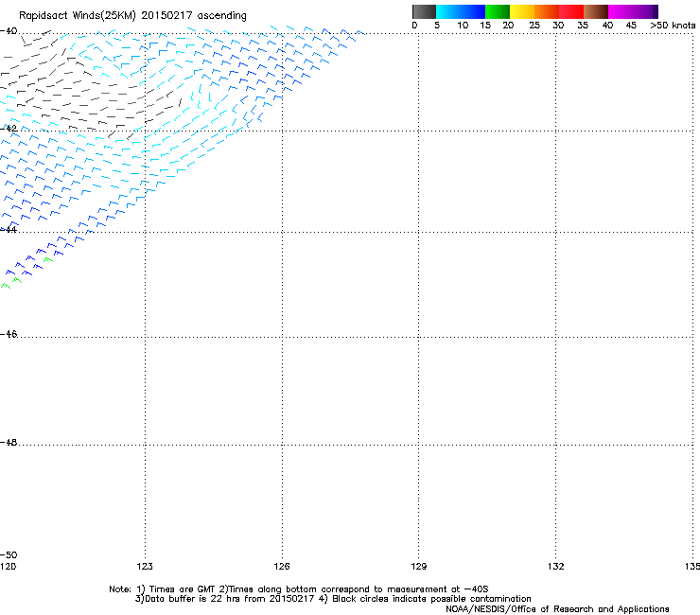This screenshot has width=700, height=615.
Task: Click the red 30-35 knots legend color
Action: coord(571,11)
